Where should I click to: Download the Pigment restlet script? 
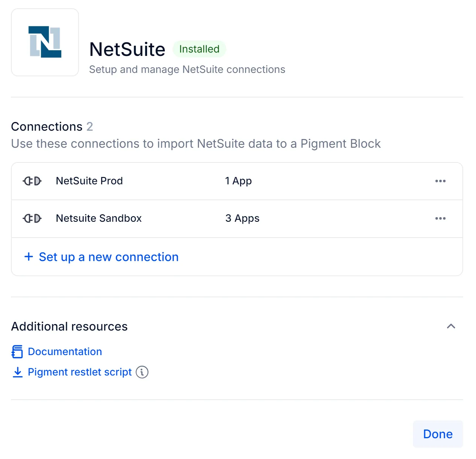coord(80,372)
